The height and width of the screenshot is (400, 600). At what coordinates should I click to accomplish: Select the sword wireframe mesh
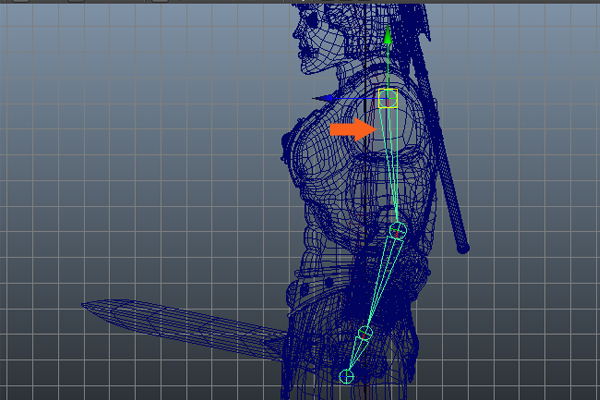[184, 328]
